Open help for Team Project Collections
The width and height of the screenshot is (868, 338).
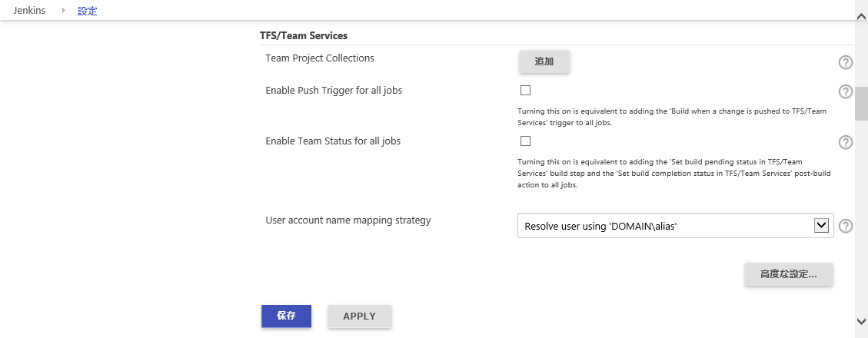[x=845, y=62]
